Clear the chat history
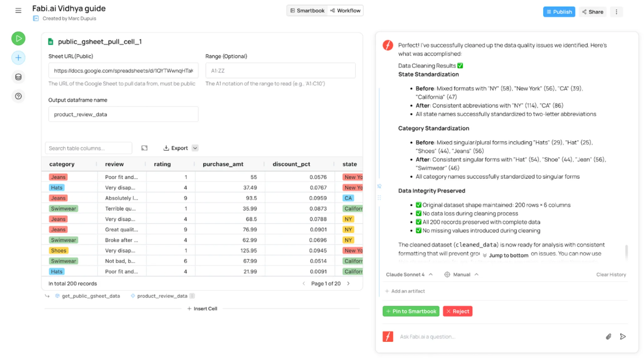The height and width of the screenshot is (358, 644). 611,275
